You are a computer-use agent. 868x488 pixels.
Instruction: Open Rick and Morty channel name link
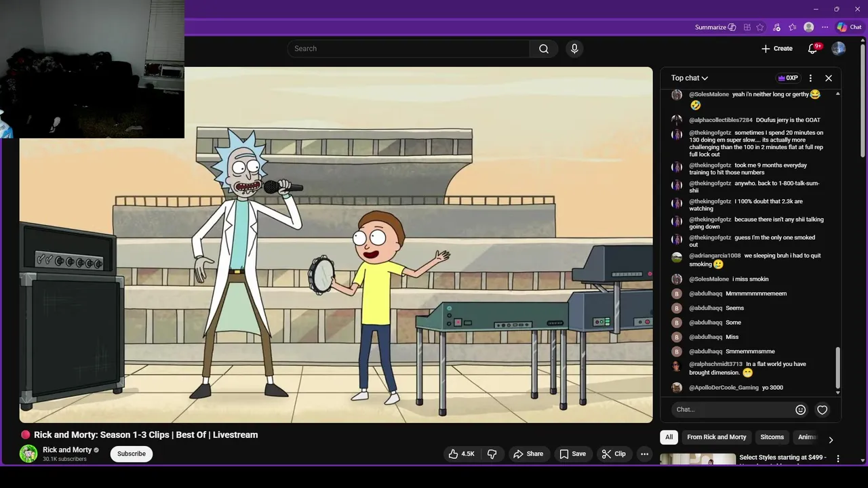(67, 450)
